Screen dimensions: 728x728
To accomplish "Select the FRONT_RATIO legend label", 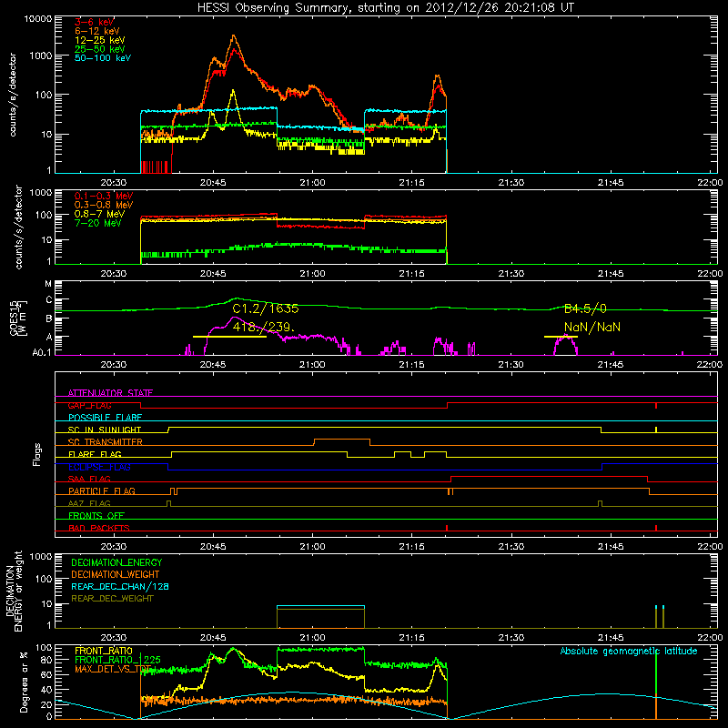I will (x=104, y=651).
